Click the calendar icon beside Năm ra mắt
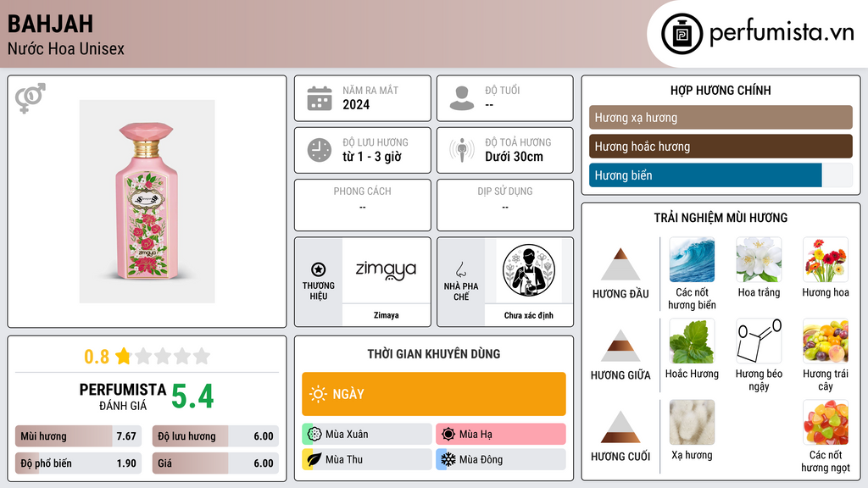The image size is (868, 488). tap(320, 98)
